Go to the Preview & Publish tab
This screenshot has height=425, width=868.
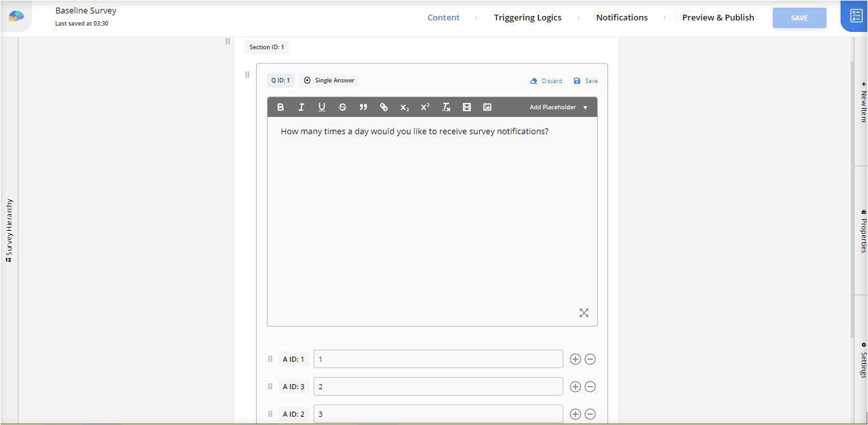[718, 18]
